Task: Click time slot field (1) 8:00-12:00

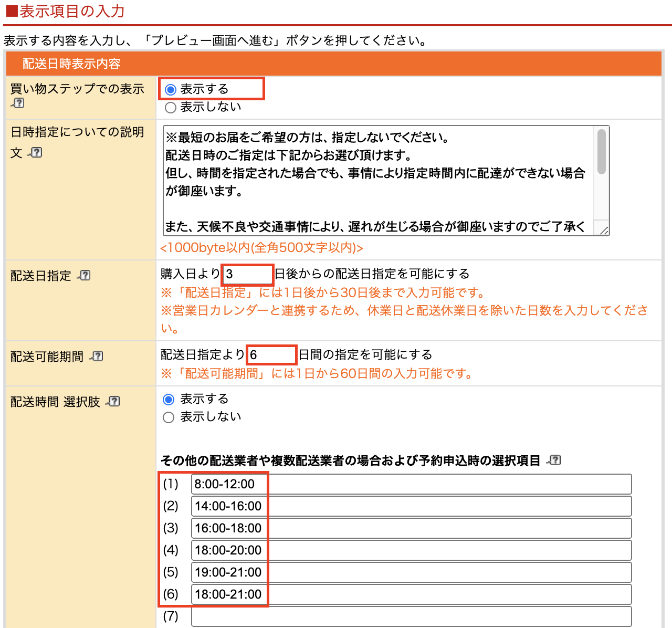Action: [411, 484]
